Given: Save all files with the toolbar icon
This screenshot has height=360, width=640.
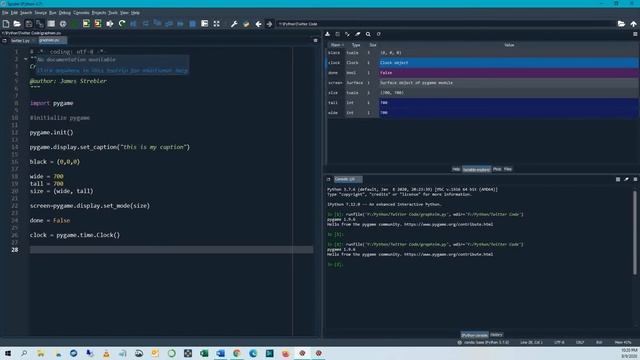Looking at the screenshot, I should (40, 24).
